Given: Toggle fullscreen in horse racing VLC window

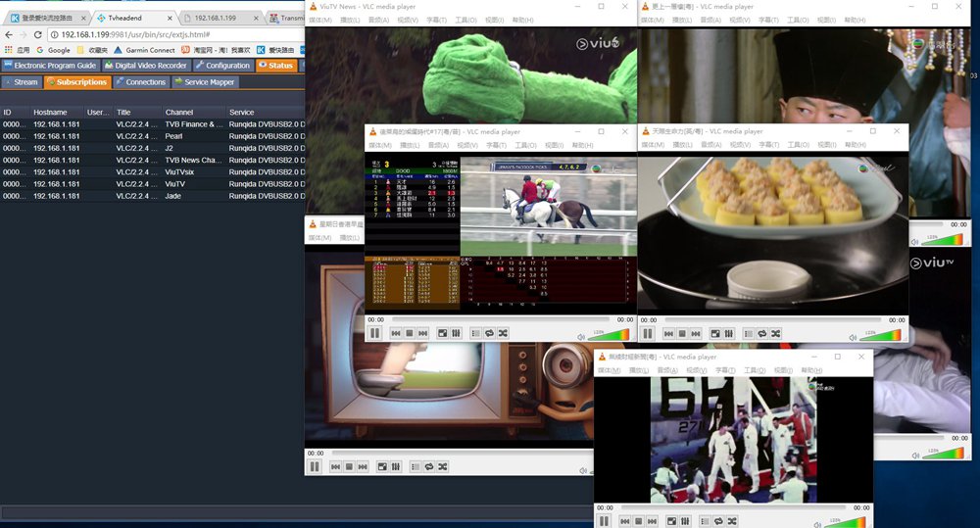Looking at the screenshot, I should [443, 333].
